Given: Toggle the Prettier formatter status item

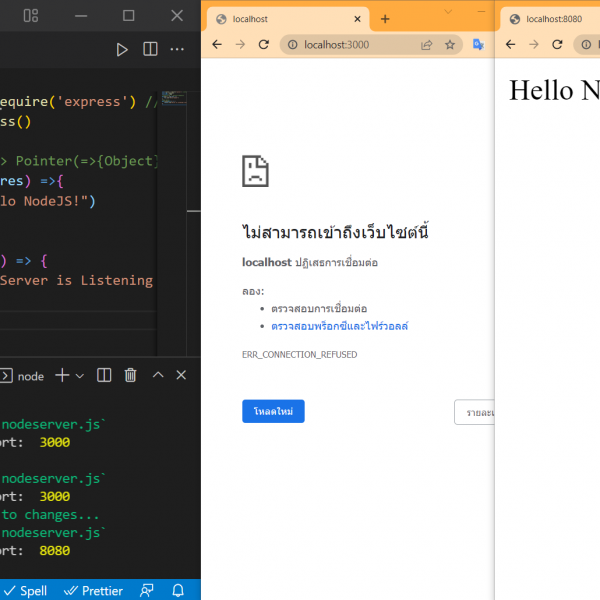Looking at the screenshot, I should point(94,590).
